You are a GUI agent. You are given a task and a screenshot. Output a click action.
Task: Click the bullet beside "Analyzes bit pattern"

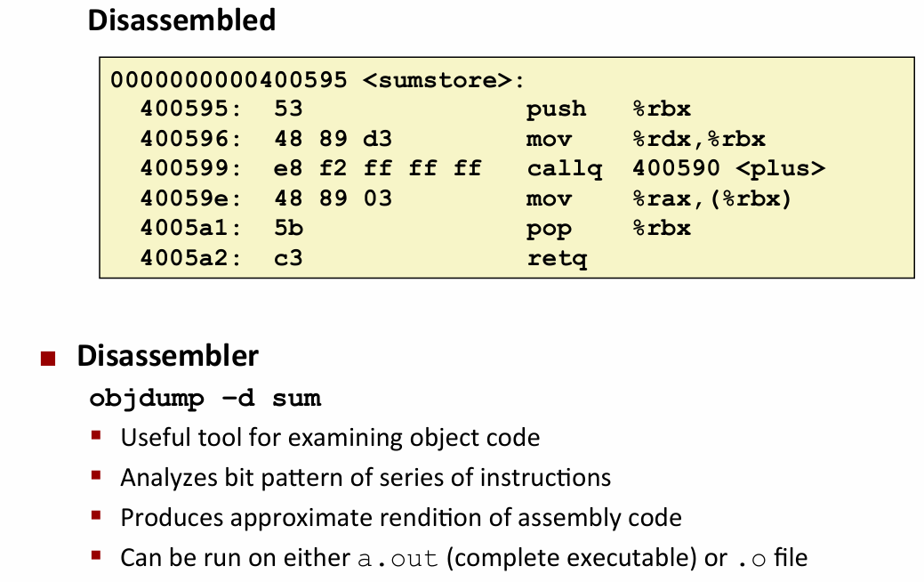tap(96, 475)
